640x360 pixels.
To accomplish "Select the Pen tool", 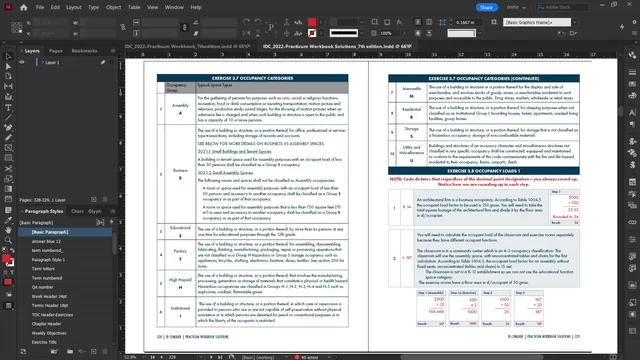I will click(8, 128).
